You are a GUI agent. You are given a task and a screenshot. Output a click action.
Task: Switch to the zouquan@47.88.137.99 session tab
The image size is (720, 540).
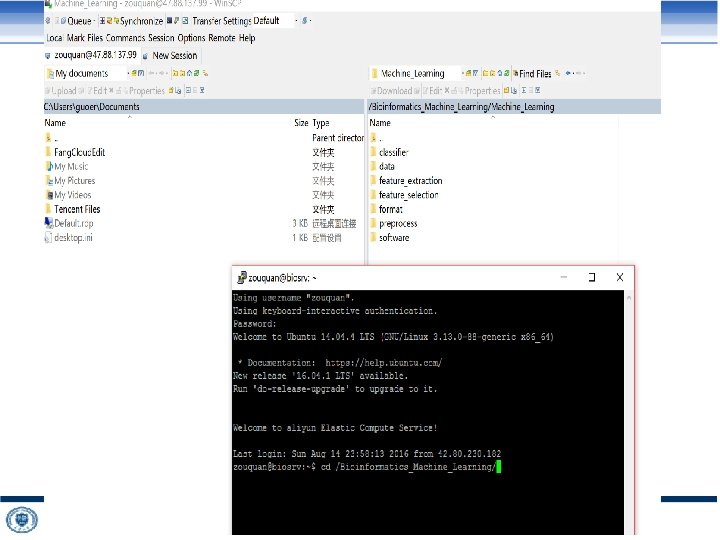tap(91, 55)
